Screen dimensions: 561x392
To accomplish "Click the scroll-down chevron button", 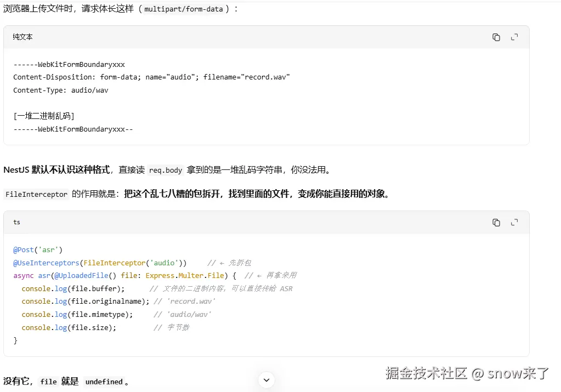I will [266, 380].
